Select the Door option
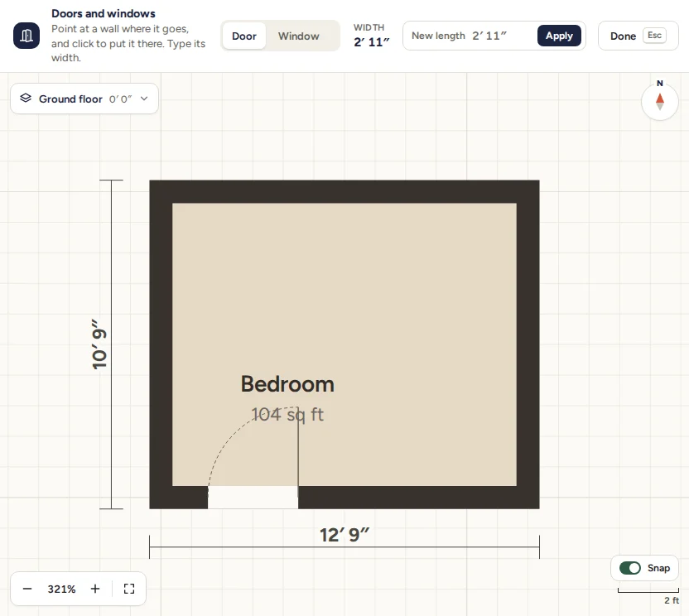689x616 pixels. click(243, 36)
